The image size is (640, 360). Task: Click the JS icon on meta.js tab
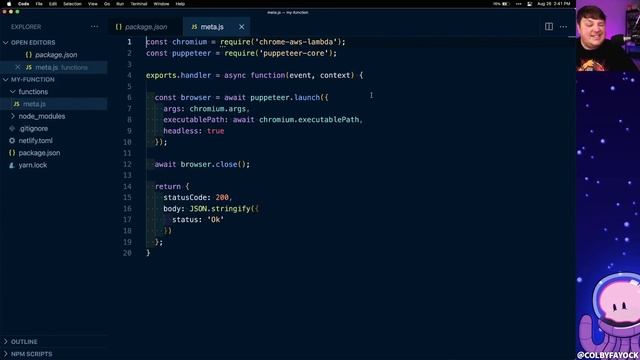click(194, 27)
